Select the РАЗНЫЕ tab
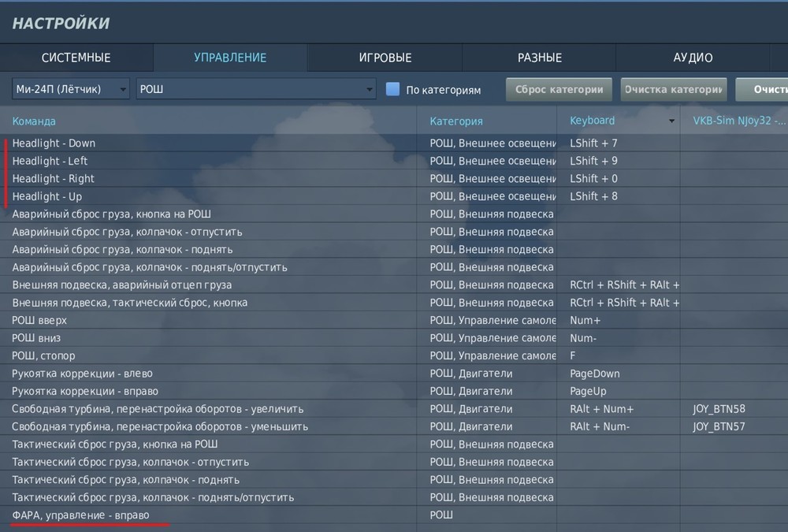The width and height of the screenshot is (788, 532). click(x=540, y=58)
